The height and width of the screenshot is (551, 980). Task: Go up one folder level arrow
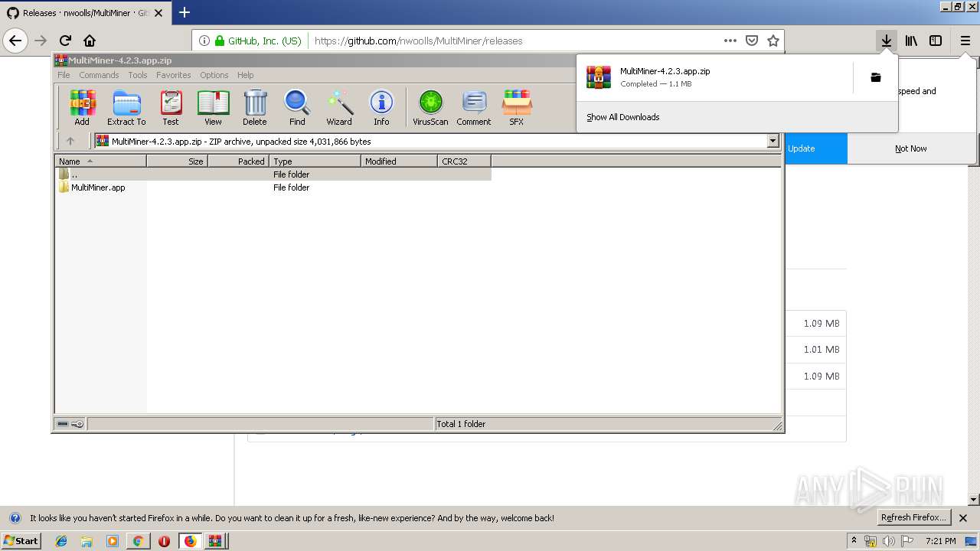tap(70, 141)
